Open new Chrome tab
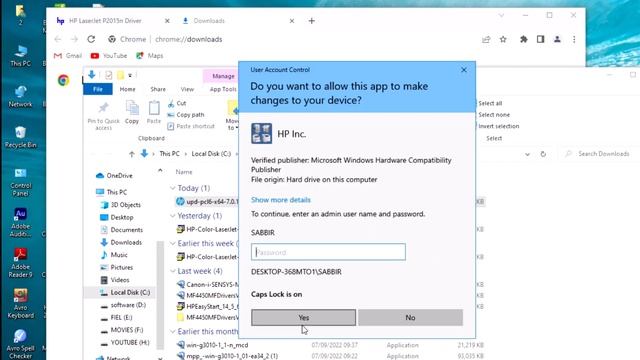The width and height of the screenshot is (640, 360). pyautogui.click(x=311, y=21)
